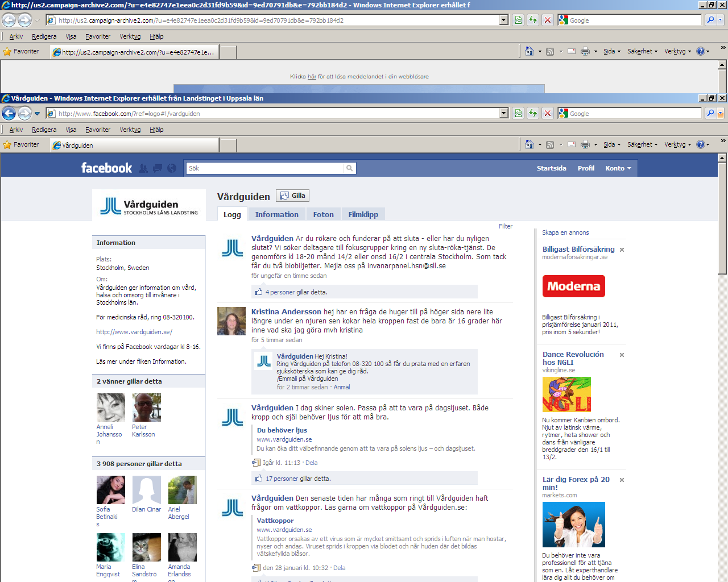Click Anneli Johansson friend photo

tap(111, 408)
